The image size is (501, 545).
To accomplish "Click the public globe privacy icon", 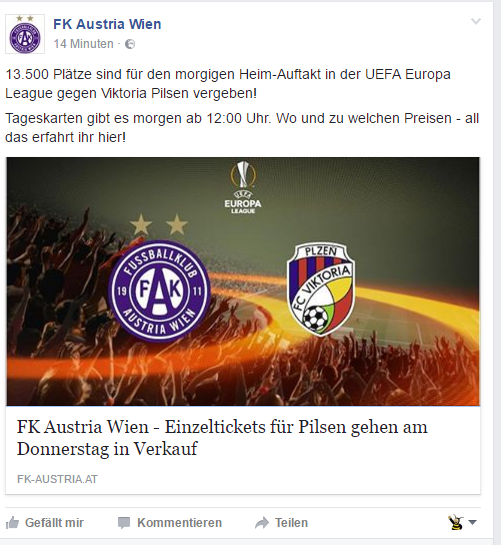I will coord(130,44).
